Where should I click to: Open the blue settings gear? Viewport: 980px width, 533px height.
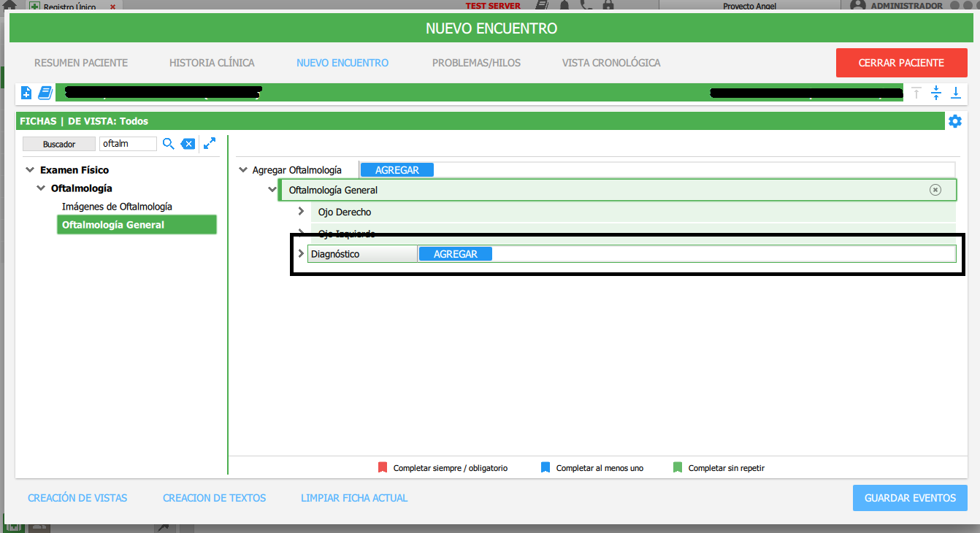point(954,121)
